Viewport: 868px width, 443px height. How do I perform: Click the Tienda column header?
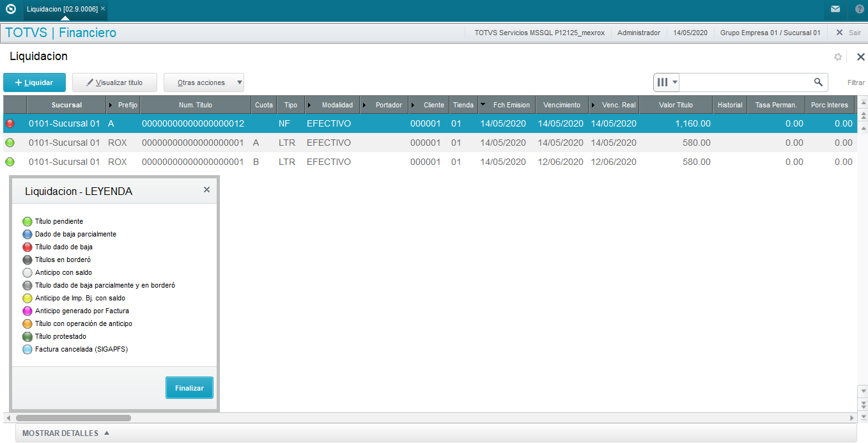coord(463,105)
